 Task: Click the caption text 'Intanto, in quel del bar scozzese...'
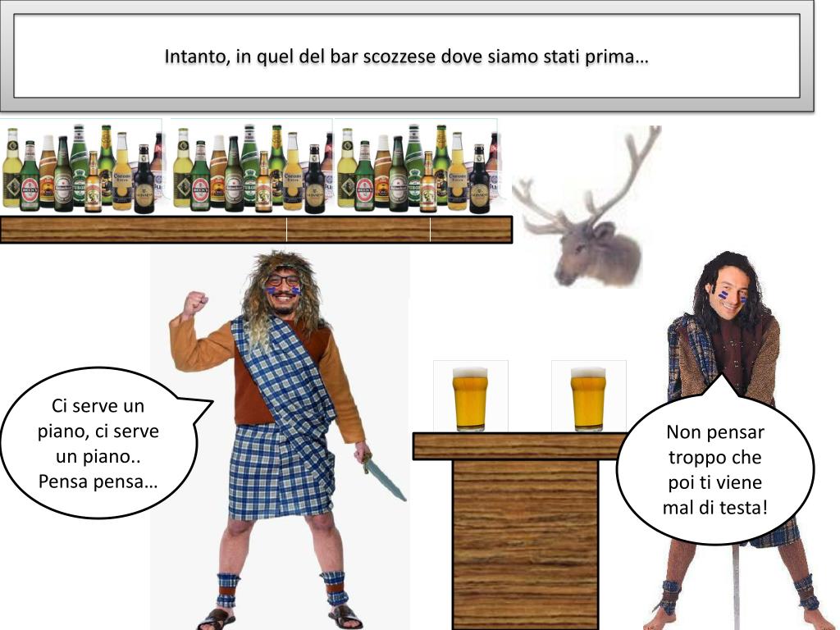[x=406, y=57]
